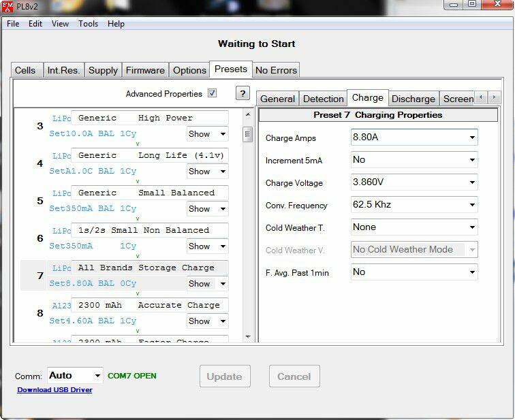
Task: Select the Presets tab
Action: tap(231, 69)
